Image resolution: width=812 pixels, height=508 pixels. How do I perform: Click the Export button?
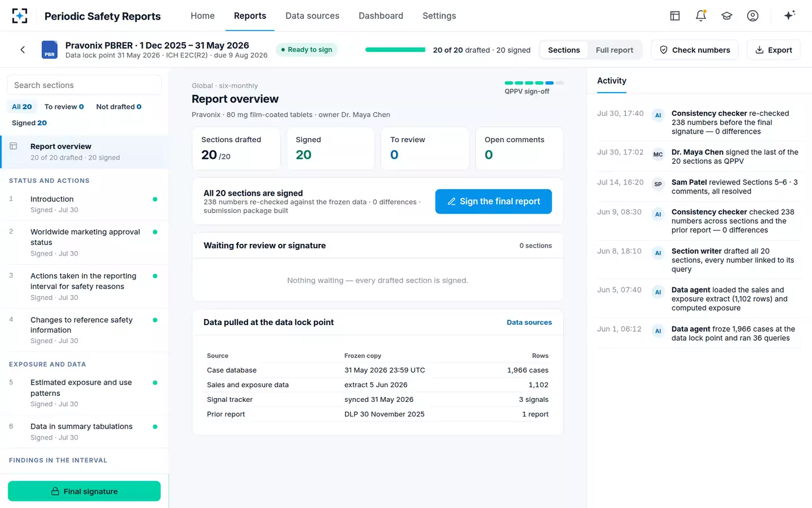[774, 50]
